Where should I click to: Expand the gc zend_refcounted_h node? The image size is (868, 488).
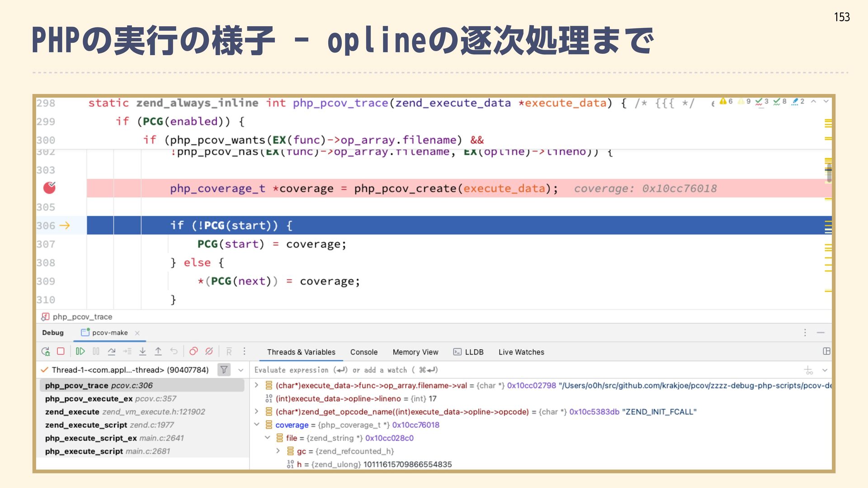point(278,451)
